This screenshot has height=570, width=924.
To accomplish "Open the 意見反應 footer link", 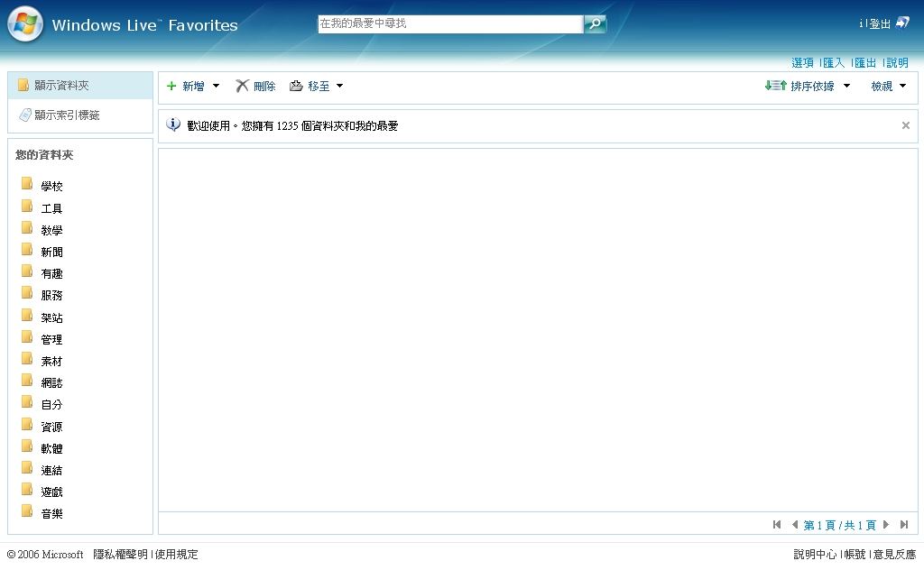I will coord(894,554).
